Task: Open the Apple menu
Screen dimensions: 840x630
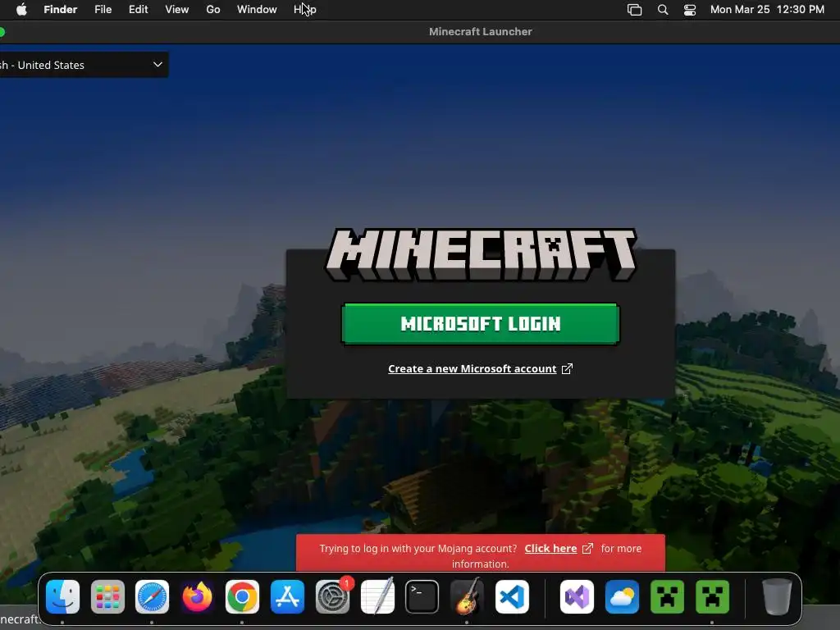Action: click(x=21, y=9)
